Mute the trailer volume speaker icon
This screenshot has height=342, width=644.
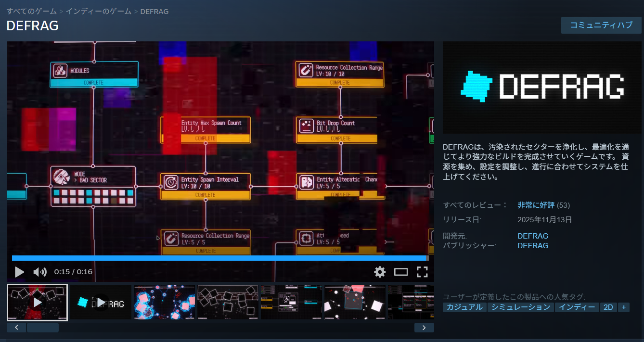click(x=39, y=272)
